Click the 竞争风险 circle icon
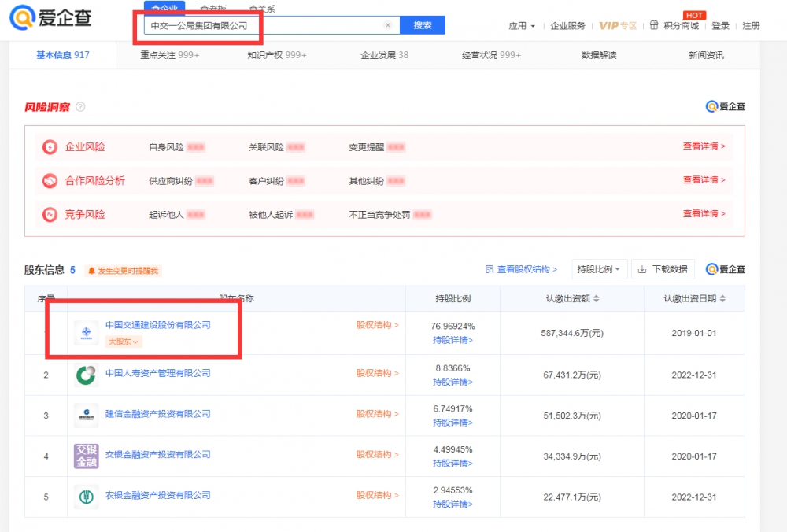The width and height of the screenshot is (787, 532). pyautogui.click(x=50, y=215)
